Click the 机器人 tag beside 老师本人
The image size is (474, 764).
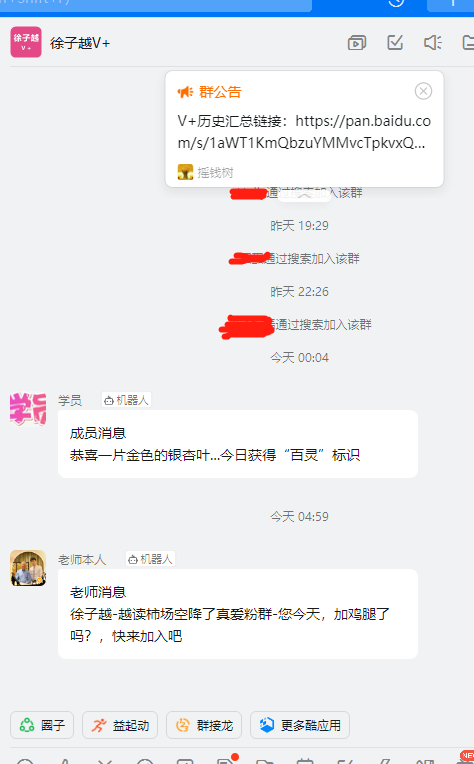click(x=150, y=559)
